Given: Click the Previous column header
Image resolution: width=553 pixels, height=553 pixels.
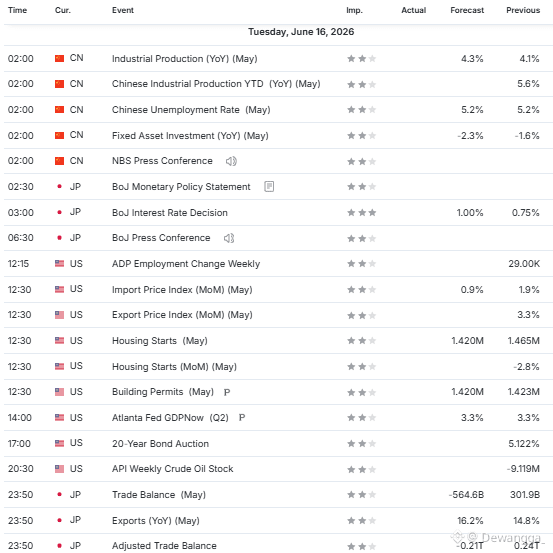Looking at the screenshot, I should tap(523, 10).
